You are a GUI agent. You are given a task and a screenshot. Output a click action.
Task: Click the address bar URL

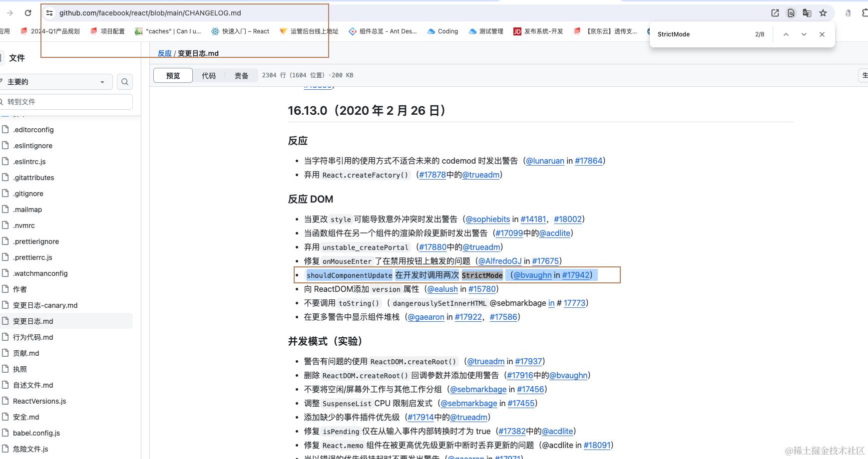150,13
